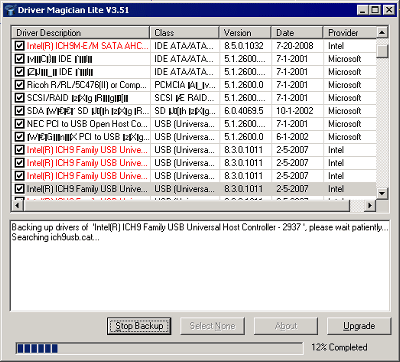Select version cell 8.5.0.1032
The height and width of the screenshot is (362, 400).
click(x=244, y=46)
